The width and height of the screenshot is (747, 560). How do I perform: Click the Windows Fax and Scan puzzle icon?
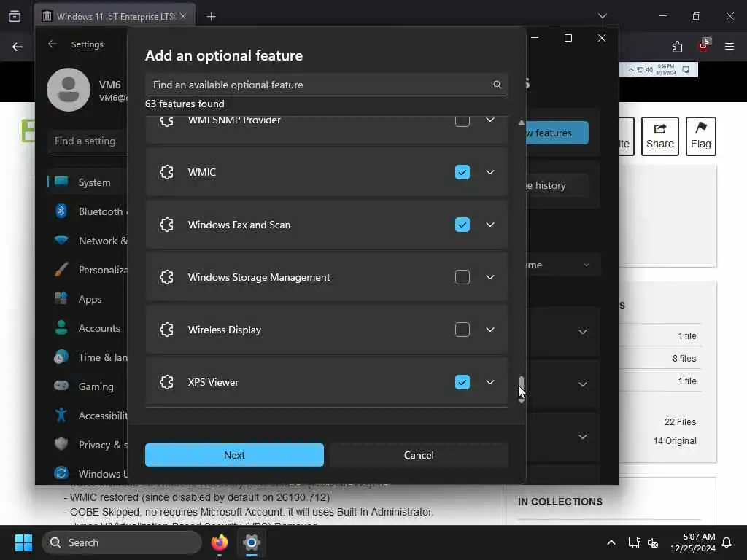[166, 225]
